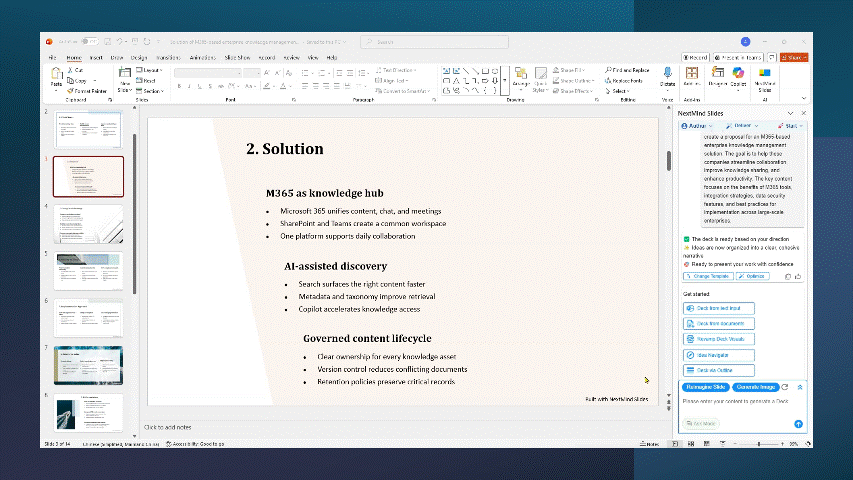This screenshot has width=853, height=480.
Task: Launch NextMind Slides from ribbon
Action: [x=765, y=73]
